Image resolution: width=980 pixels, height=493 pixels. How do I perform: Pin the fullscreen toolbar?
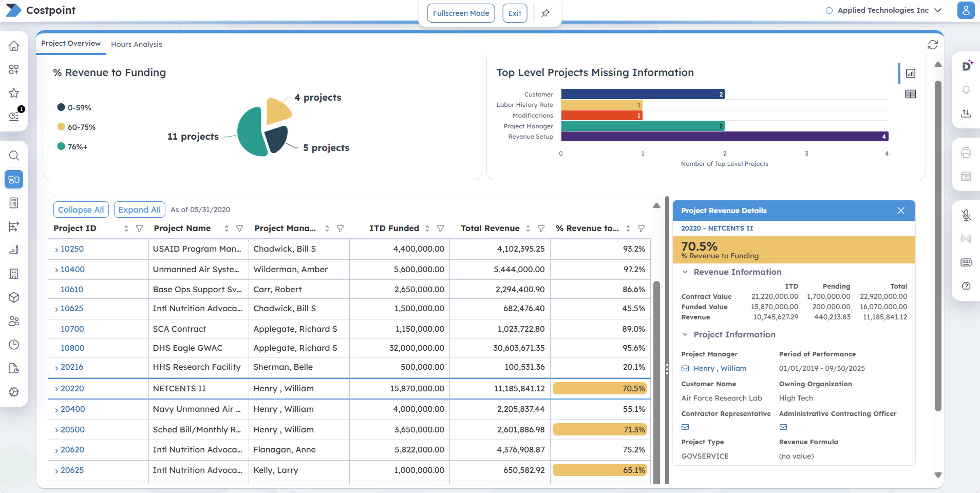545,13
